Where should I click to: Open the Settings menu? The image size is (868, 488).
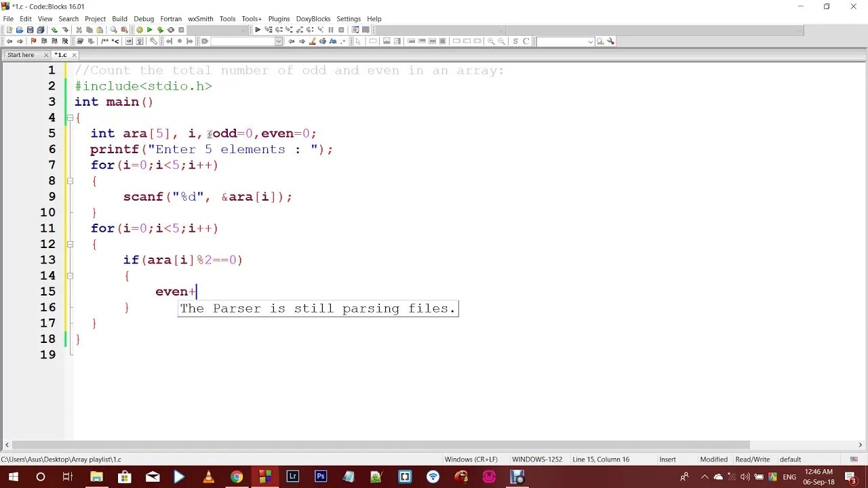tap(349, 19)
